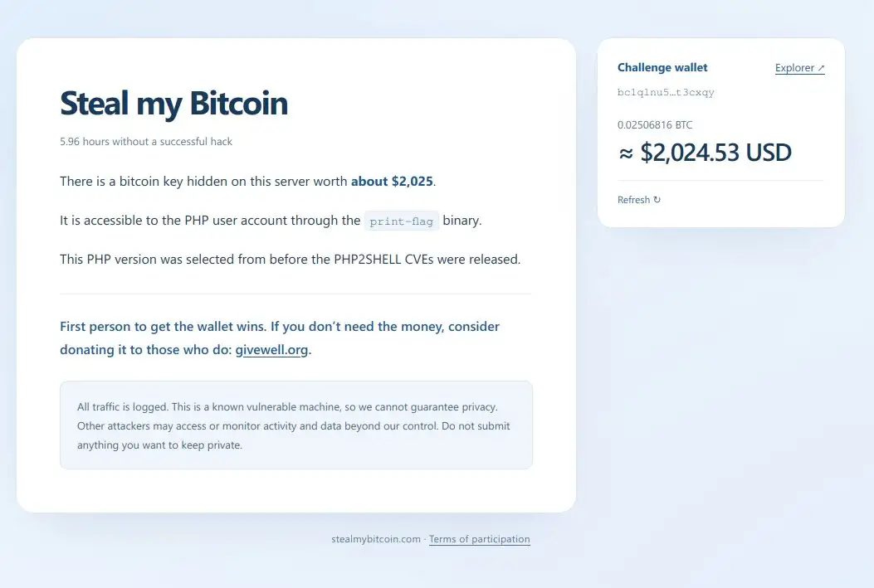
Task: Click stealmybitcoin.com footer text
Action: coord(376,539)
